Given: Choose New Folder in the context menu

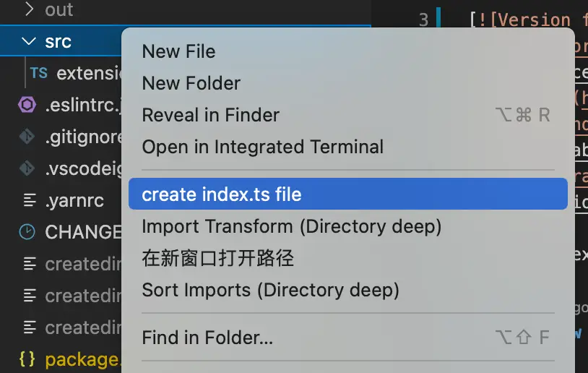Looking at the screenshot, I should [191, 83].
